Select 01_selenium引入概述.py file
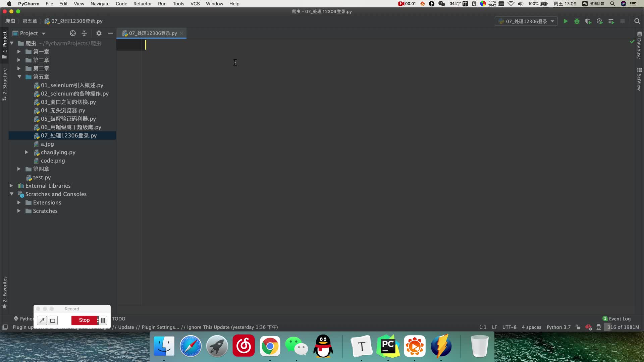The height and width of the screenshot is (362, 644). 72,85
